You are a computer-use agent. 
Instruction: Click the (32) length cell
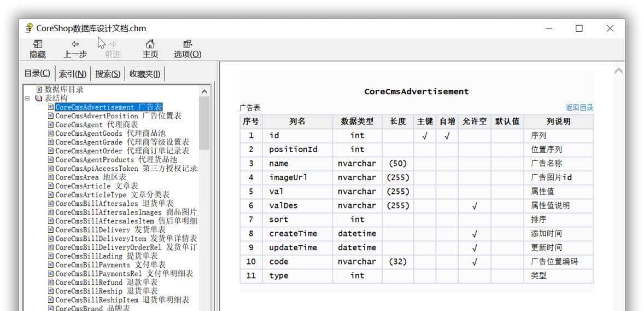point(397,262)
